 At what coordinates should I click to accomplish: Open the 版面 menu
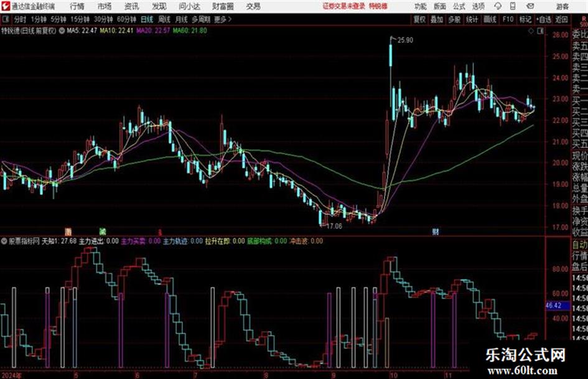click(x=440, y=6)
